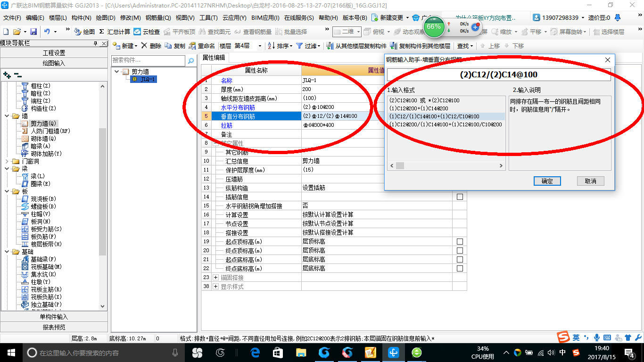Toggle the checkbox in 起点底标高 row
This screenshot has height=362, width=644.
(x=460, y=259)
